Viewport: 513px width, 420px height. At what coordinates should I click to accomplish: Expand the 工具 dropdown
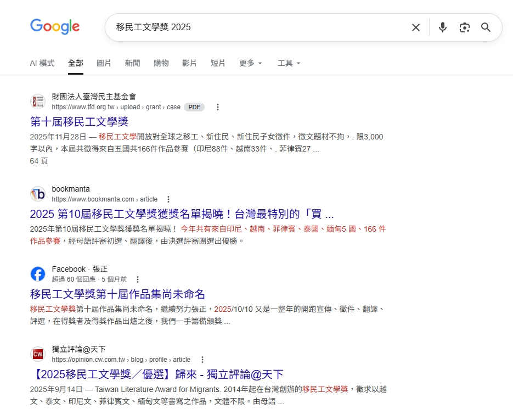click(289, 63)
